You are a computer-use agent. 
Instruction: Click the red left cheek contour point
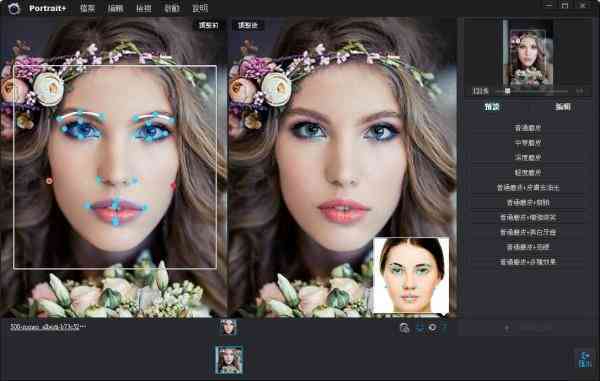(49, 181)
